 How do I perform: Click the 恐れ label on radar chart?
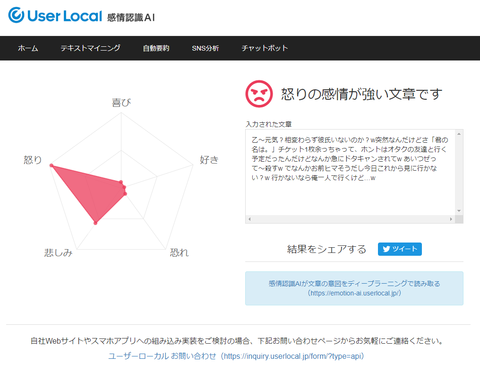[x=179, y=252]
